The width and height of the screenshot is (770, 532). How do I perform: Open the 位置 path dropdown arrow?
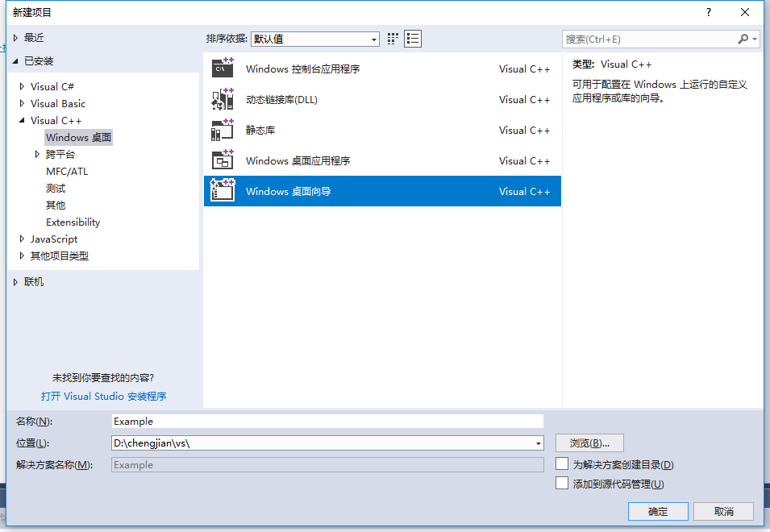[x=539, y=443]
